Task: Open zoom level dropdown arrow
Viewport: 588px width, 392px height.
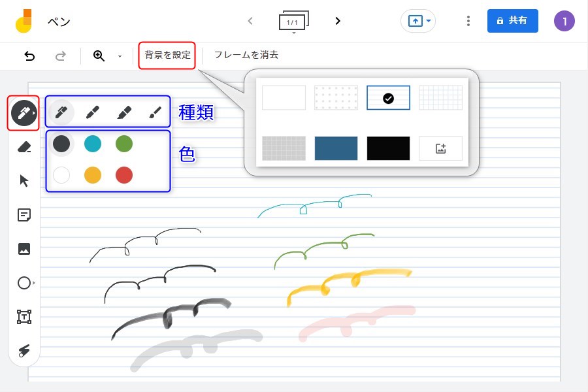Action: (x=120, y=56)
